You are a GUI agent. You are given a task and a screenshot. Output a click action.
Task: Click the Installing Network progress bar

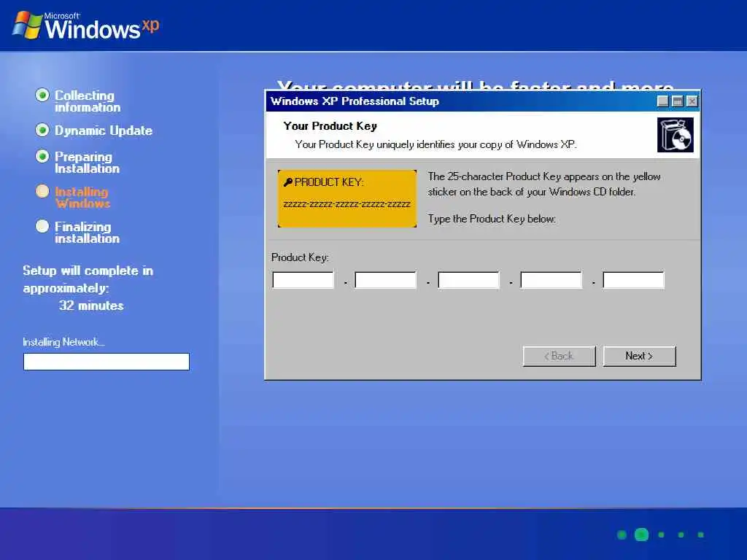(107, 362)
